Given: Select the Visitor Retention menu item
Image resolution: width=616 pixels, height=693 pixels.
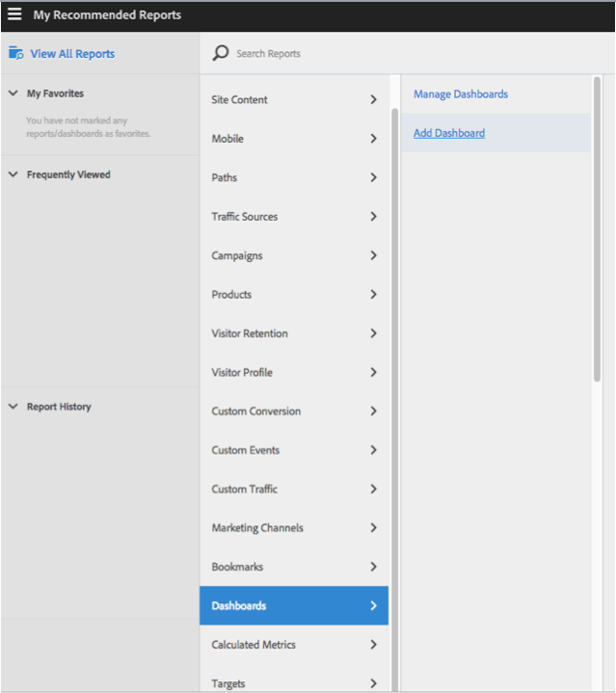Looking at the screenshot, I should pos(250,333).
